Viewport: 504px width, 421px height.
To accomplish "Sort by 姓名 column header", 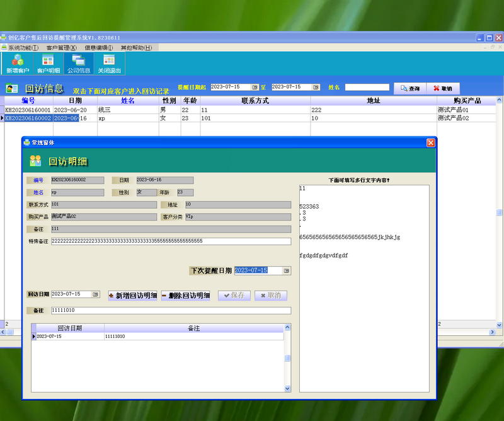I will 128,101.
